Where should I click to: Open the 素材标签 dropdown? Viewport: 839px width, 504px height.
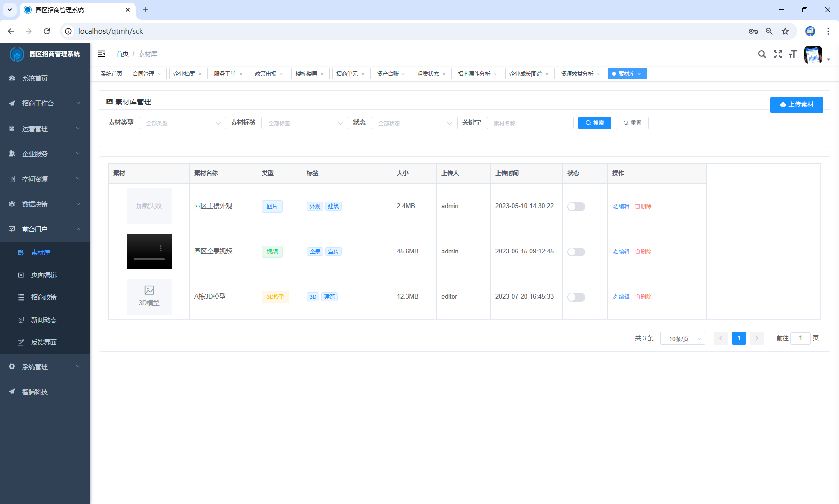(x=304, y=123)
